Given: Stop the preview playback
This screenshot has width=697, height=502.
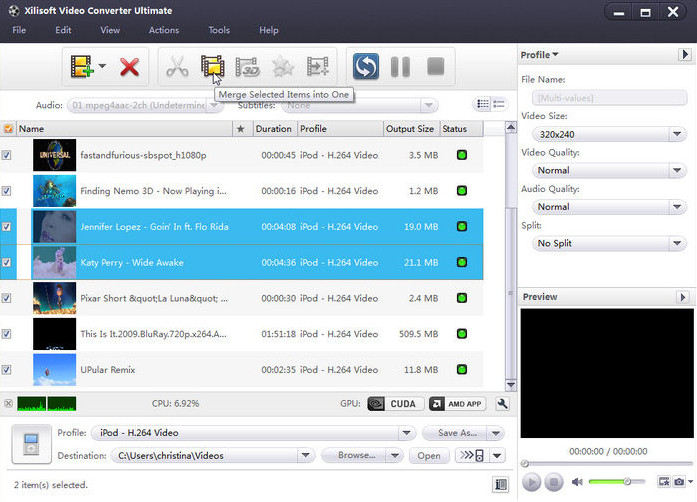Looking at the screenshot, I should (554, 482).
